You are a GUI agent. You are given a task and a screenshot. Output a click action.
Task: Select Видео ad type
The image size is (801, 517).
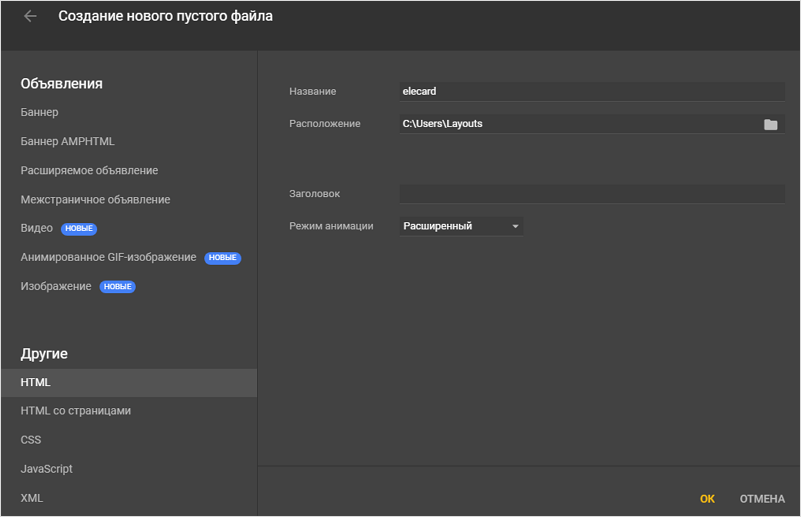tap(37, 229)
